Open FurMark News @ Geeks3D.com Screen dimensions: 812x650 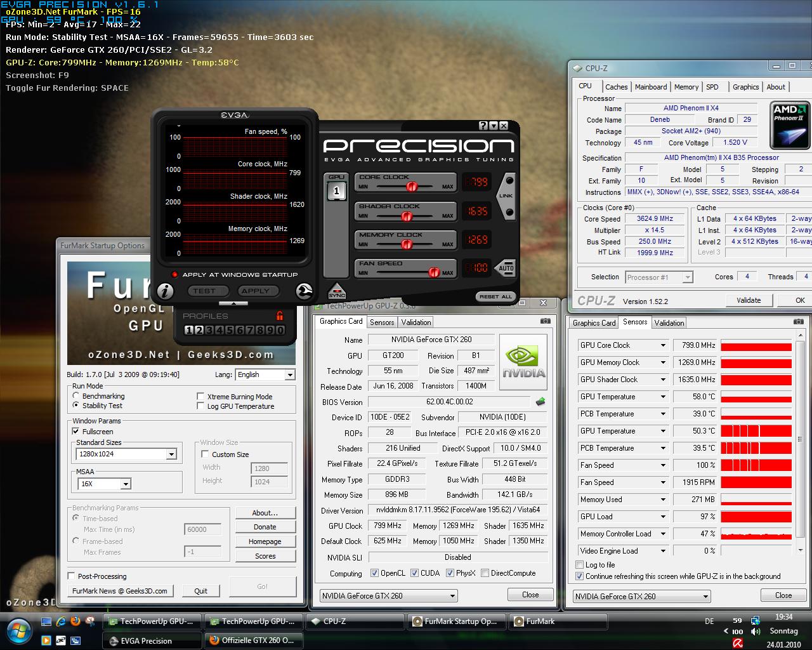point(120,590)
